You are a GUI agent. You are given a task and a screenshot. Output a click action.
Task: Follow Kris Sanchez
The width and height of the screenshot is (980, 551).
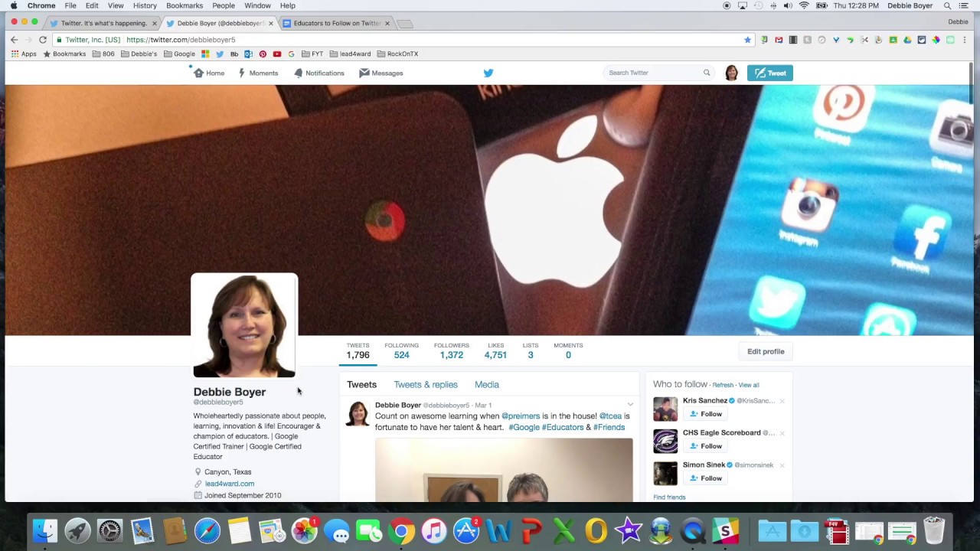pyautogui.click(x=706, y=414)
